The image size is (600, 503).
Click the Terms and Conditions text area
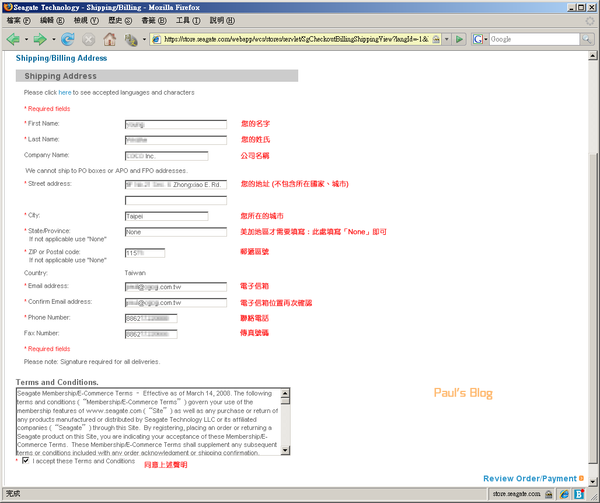click(x=148, y=422)
